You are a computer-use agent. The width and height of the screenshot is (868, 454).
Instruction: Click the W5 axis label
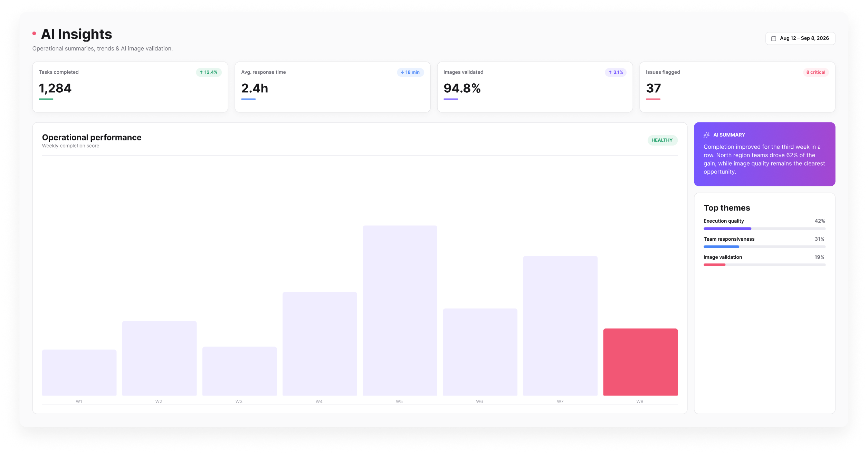point(399,401)
